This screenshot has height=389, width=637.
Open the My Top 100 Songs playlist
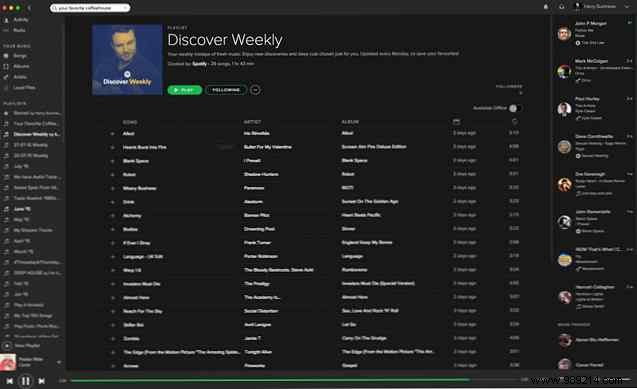point(32,316)
